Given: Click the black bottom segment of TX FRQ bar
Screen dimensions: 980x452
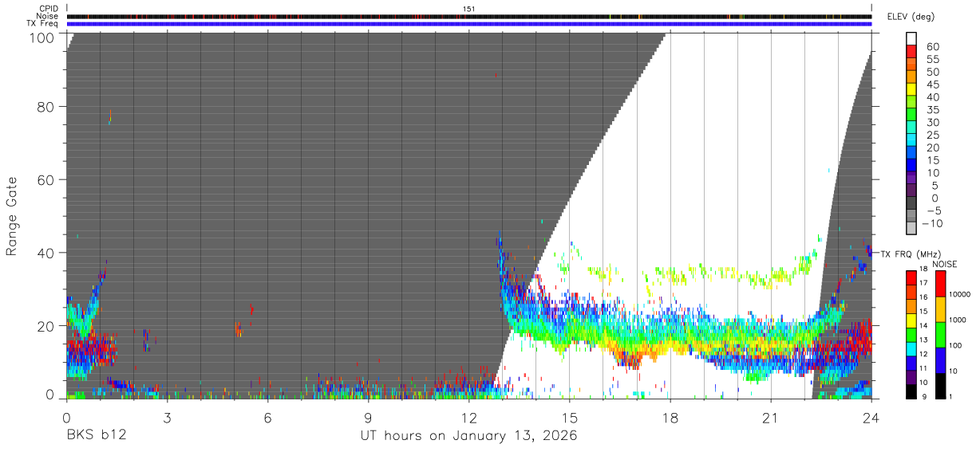Looking at the screenshot, I should pos(911,392).
